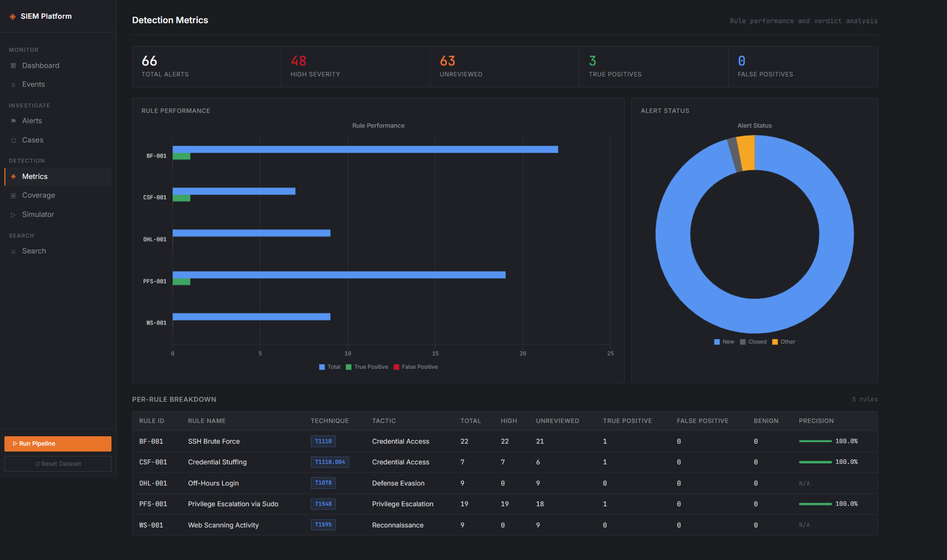Open technique tag T1110.004

pyautogui.click(x=330, y=462)
